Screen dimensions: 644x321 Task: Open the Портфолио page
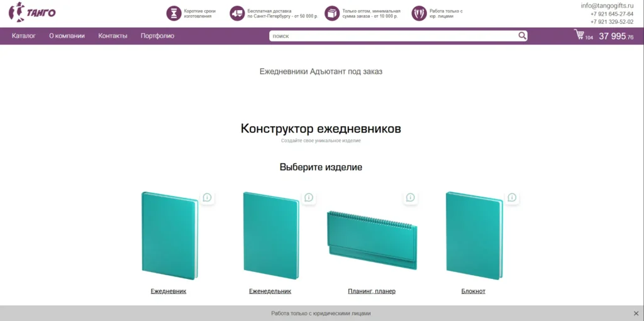click(157, 36)
